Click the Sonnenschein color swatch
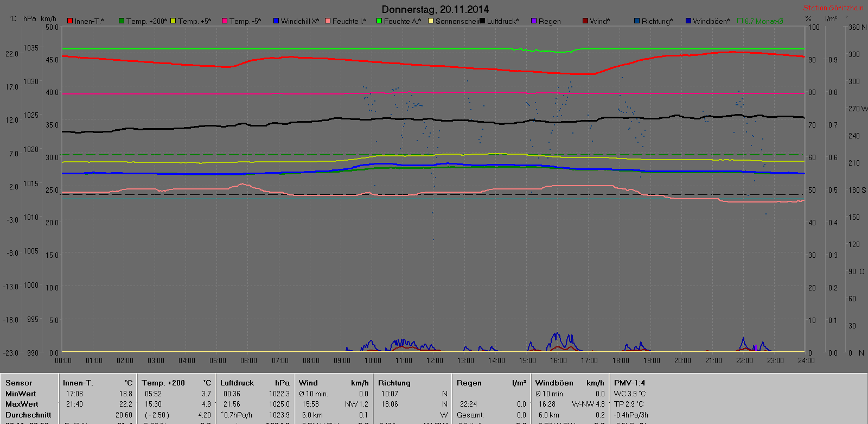This screenshot has width=868, height=424. click(x=431, y=21)
